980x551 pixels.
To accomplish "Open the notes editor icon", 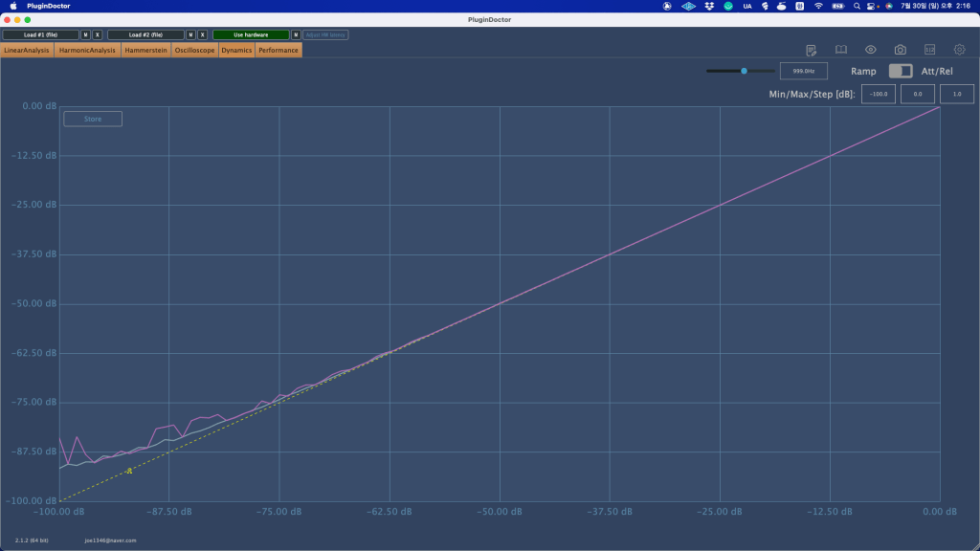I will point(812,50).
